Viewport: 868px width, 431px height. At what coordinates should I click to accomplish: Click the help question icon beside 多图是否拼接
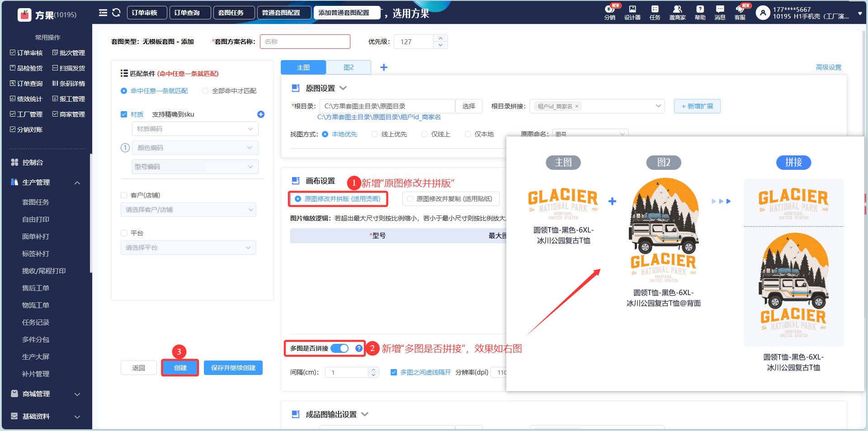(359, 348)
